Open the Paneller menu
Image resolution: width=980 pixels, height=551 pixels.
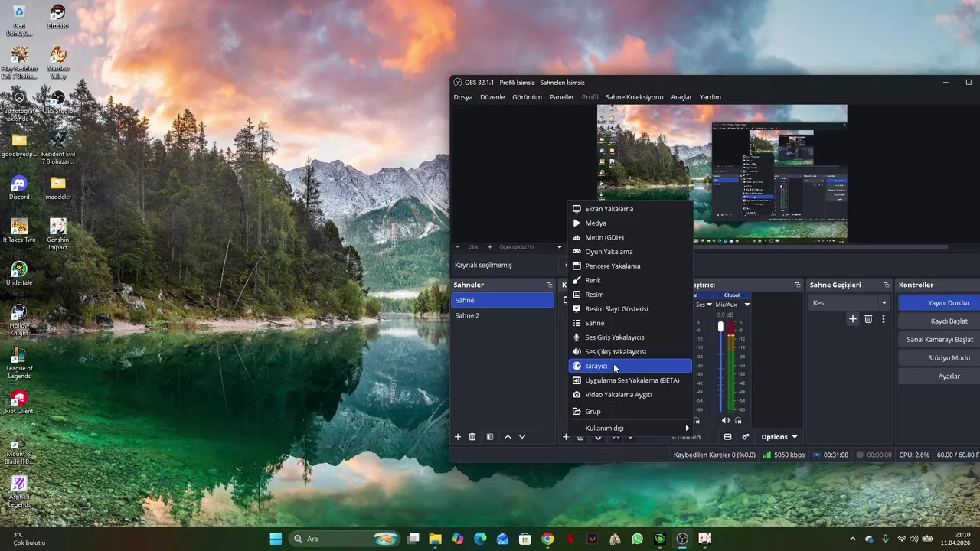pyautogui.click(x=562, y=97)
